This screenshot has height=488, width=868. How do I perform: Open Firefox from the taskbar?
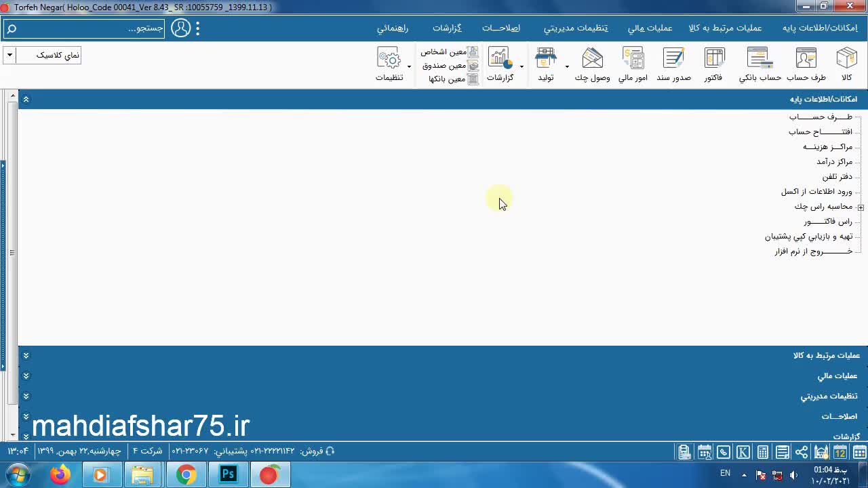60,474
